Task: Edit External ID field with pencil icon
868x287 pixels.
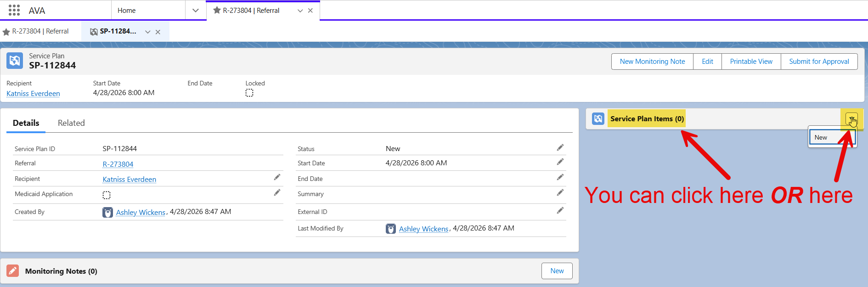Action: 560,210
